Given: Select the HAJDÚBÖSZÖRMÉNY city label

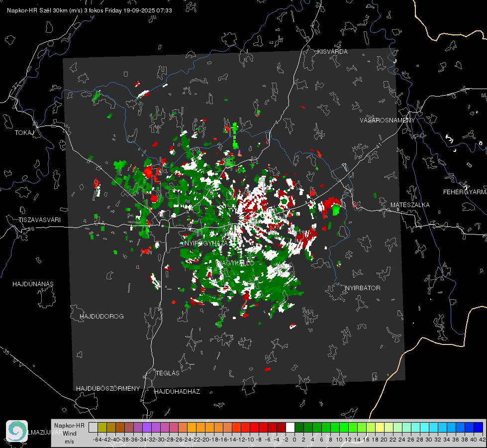Looking at the screenshot, I should [x=108, y=389].
